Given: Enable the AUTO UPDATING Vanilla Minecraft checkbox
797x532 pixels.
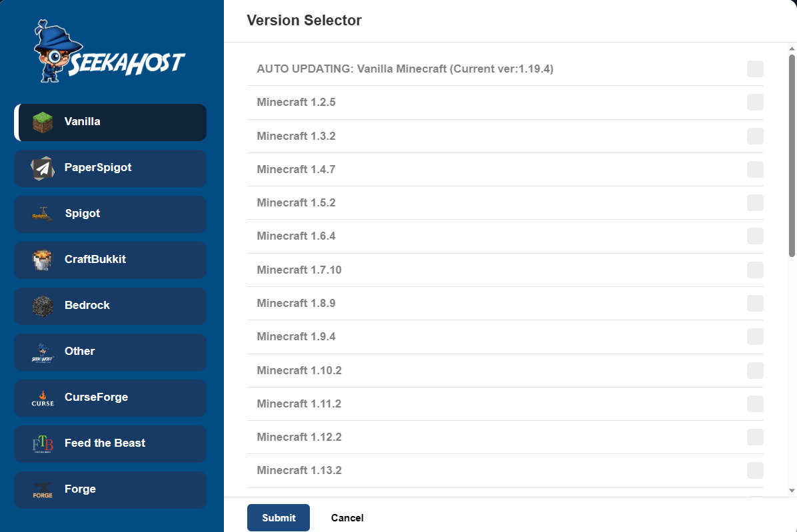Looking at the screenshot, I should point(755,69).
